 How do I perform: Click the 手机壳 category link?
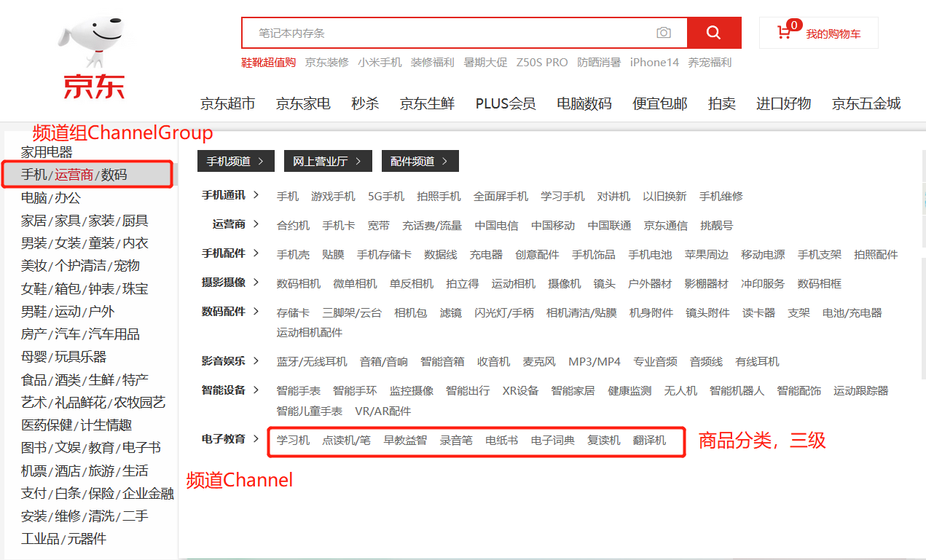coord(293,255)
